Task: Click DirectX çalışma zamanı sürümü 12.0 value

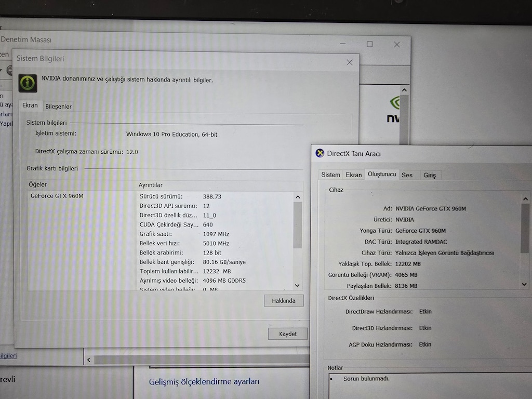Action: coord(132,152)
